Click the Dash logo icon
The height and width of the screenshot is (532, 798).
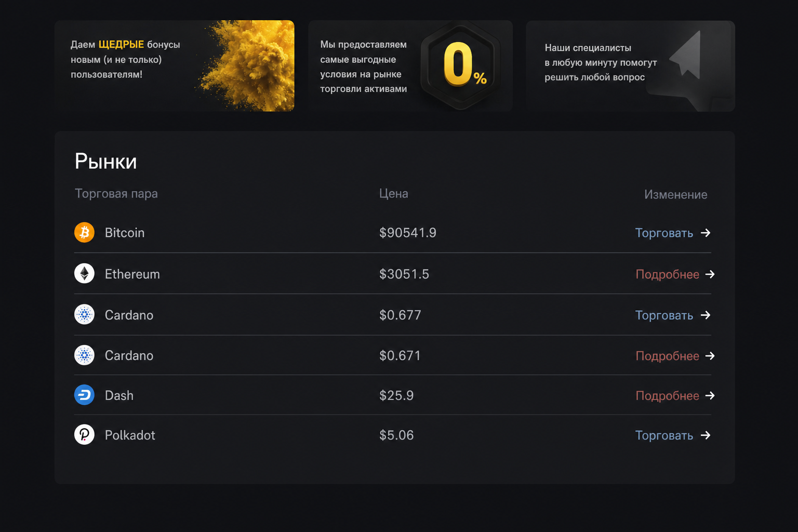click(x=84, y=395)
